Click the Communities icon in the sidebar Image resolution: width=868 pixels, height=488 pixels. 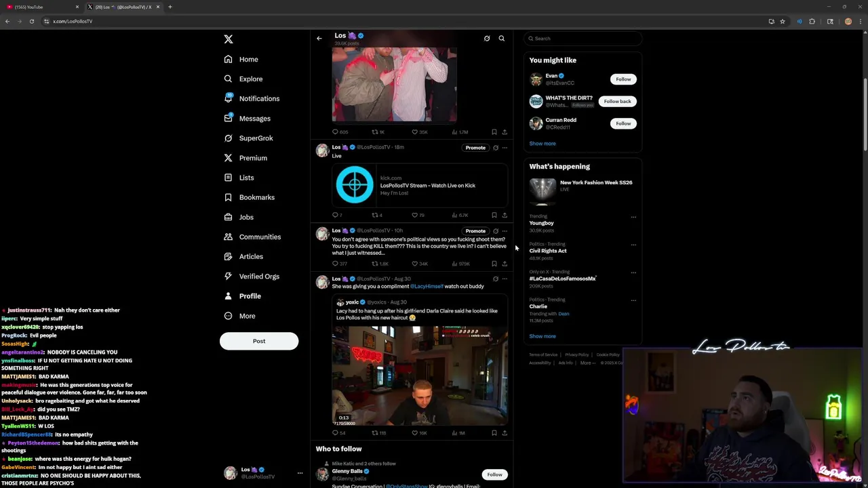pos(229,237)
